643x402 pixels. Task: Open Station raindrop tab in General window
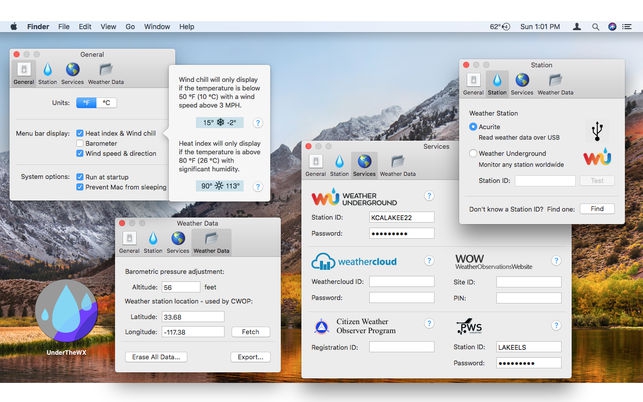point(48,73)
